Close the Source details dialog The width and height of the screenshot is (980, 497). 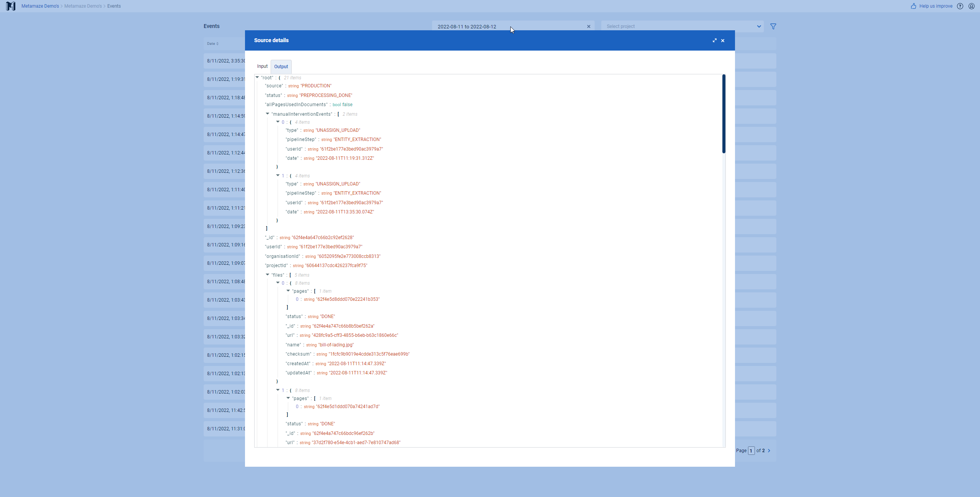point(723,41)
